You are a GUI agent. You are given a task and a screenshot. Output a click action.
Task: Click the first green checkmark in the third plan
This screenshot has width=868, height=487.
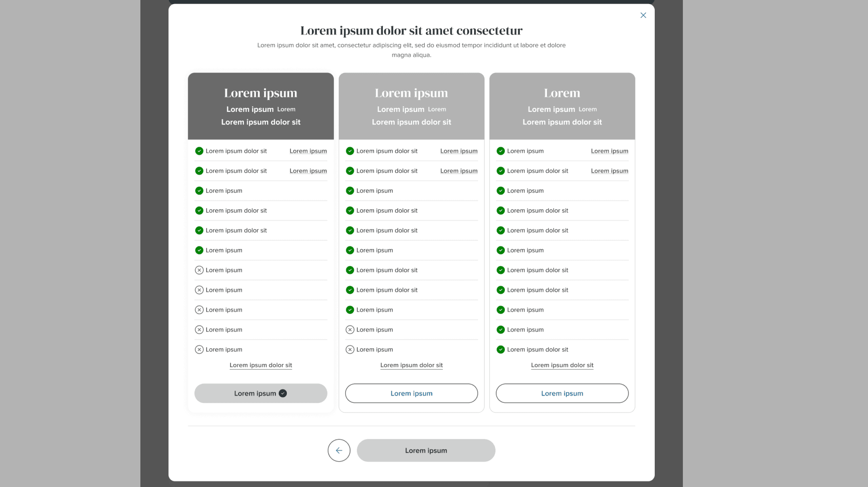tap(500, 151)
